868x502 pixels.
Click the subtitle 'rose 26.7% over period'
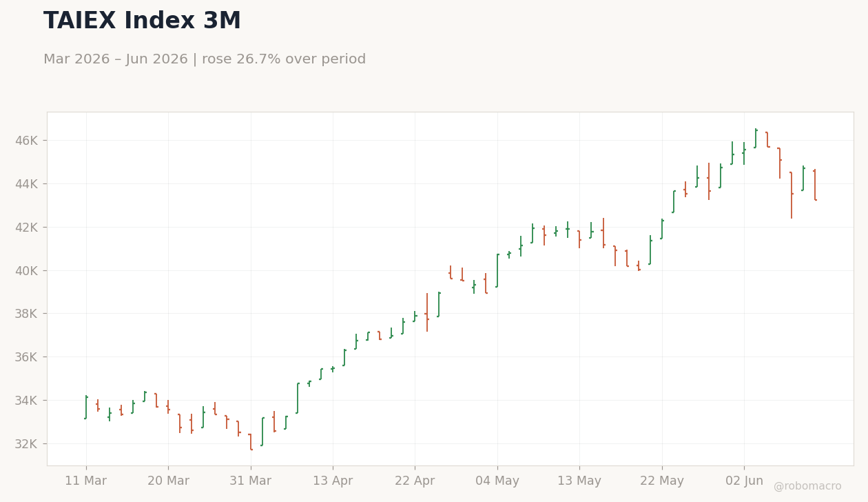[284, 59]
